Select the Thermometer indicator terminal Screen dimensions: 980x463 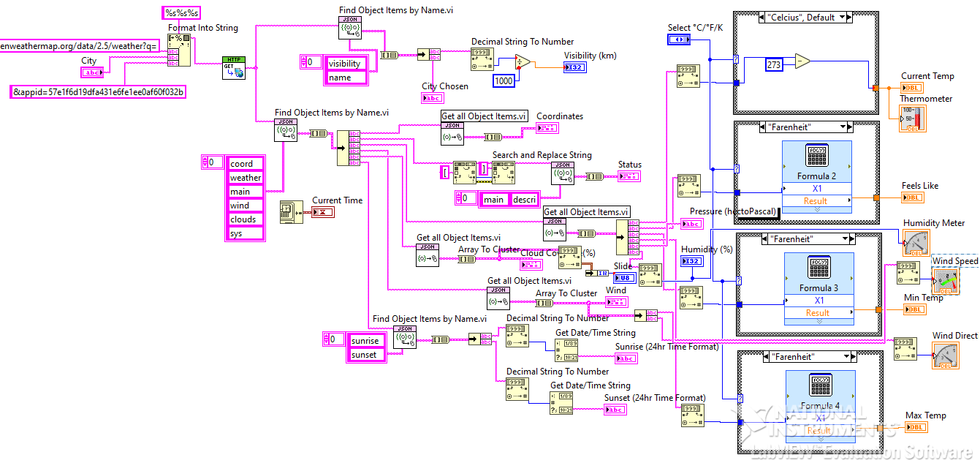[912, 118]
